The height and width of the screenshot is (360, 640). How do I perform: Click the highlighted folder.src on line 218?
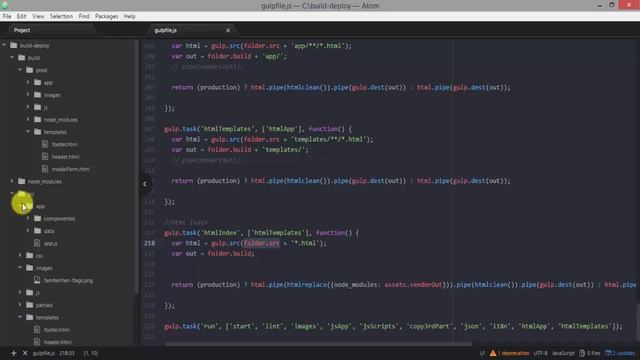262,243
